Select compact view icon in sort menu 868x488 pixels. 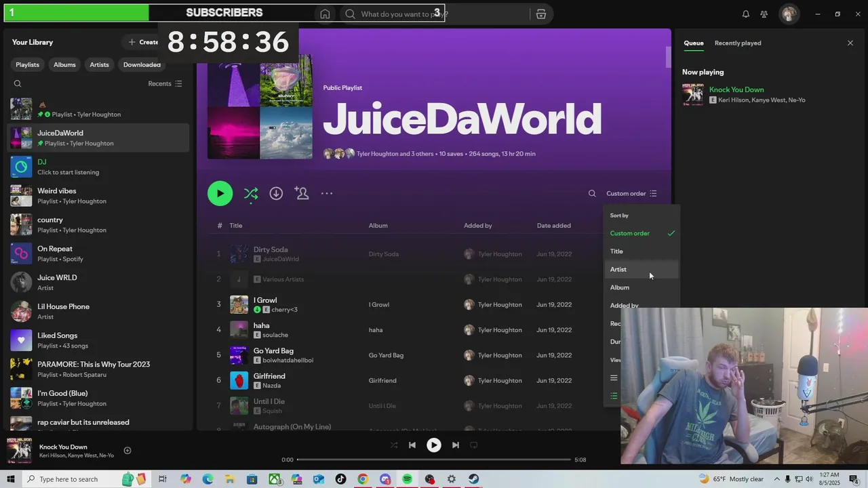tap(614, 378)
